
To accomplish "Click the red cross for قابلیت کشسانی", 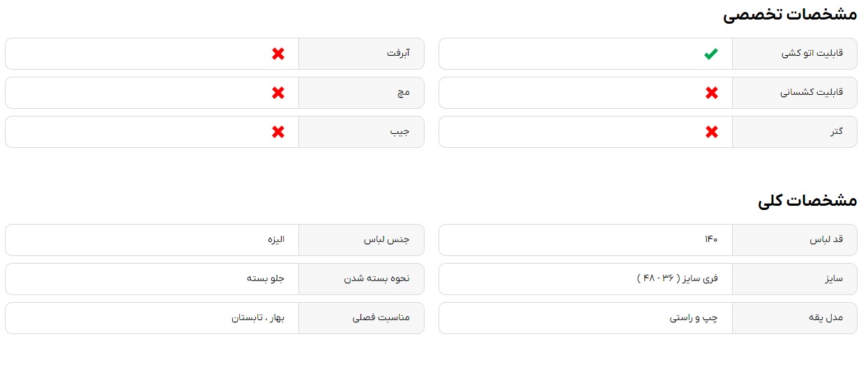I will pos(711,93).
